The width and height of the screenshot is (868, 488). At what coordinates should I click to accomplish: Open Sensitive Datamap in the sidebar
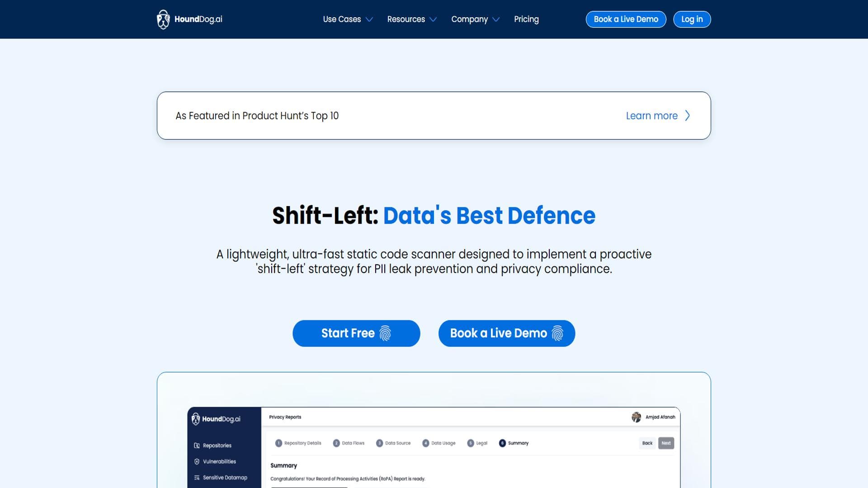[x=225, y=478]
